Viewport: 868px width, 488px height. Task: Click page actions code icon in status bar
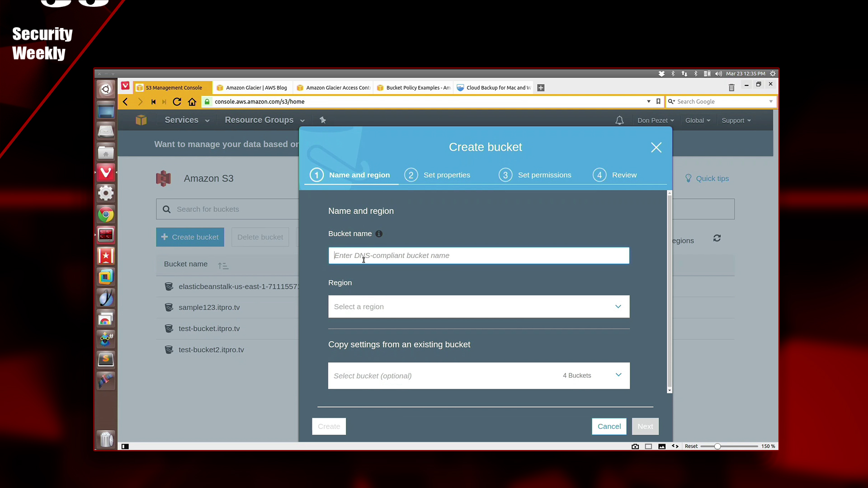(675, 446)
